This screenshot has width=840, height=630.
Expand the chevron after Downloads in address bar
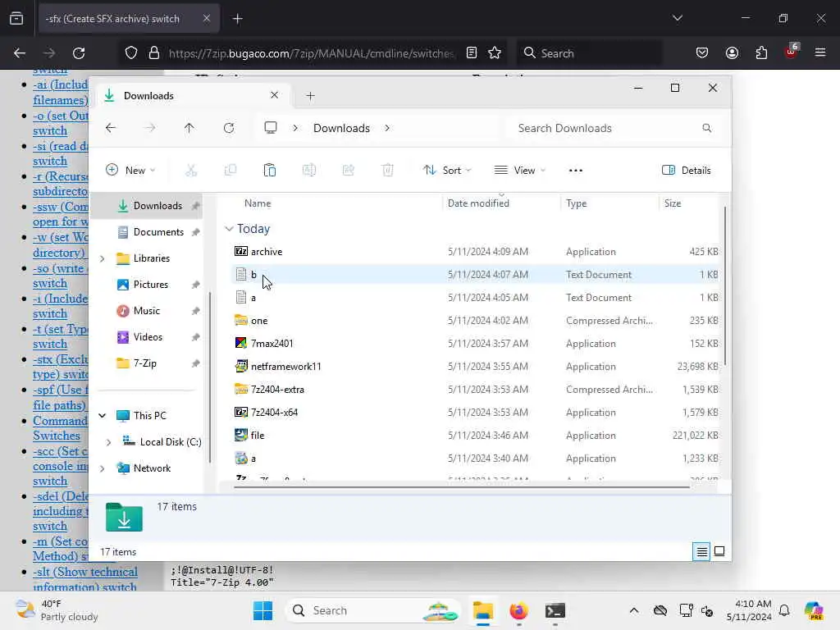387,128
